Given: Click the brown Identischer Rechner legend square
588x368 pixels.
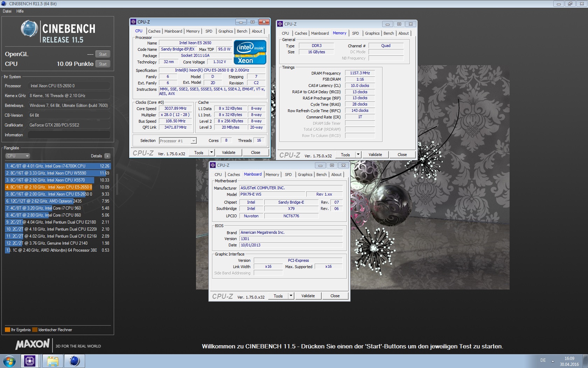Looking at the screenshot, I should [35, 330].
